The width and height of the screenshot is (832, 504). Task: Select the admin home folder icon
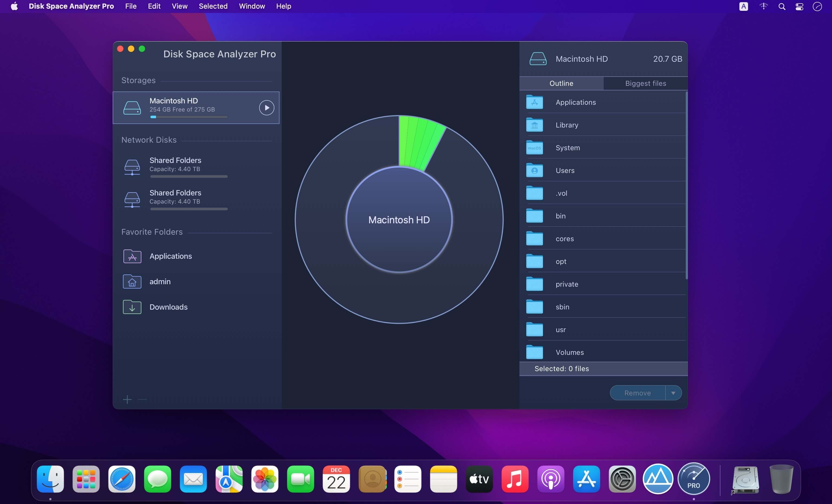(x=132, y=282)
